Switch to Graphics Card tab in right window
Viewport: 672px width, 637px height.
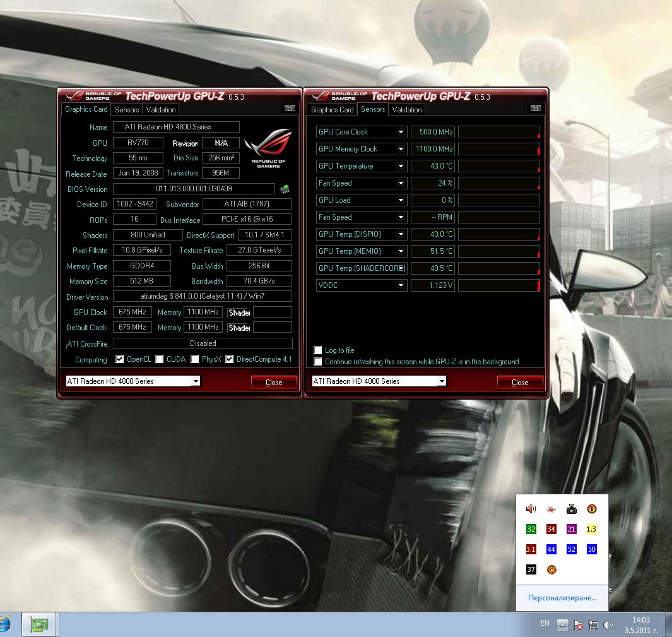pyautogui.click(x=332, y=110)
